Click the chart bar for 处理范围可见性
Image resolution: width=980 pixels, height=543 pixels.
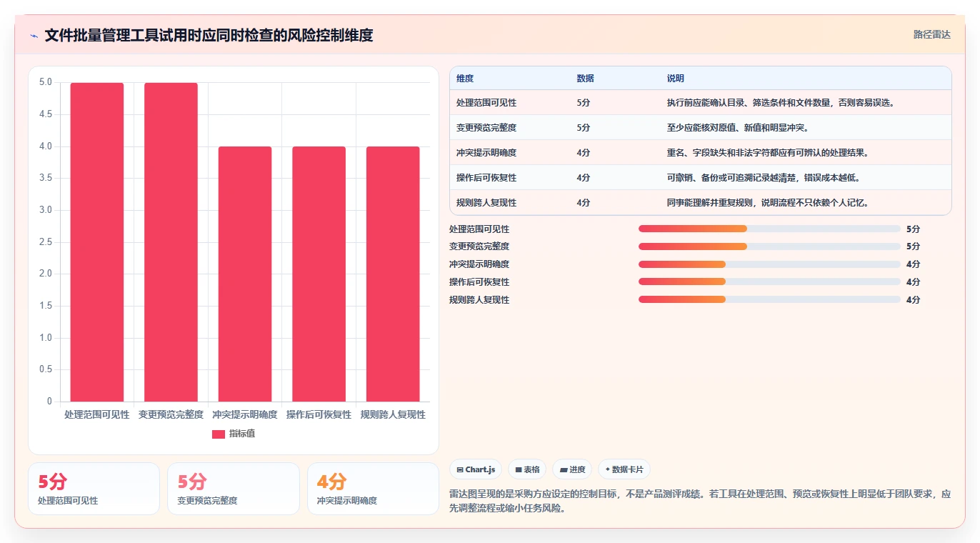click(x=97, y=242)
